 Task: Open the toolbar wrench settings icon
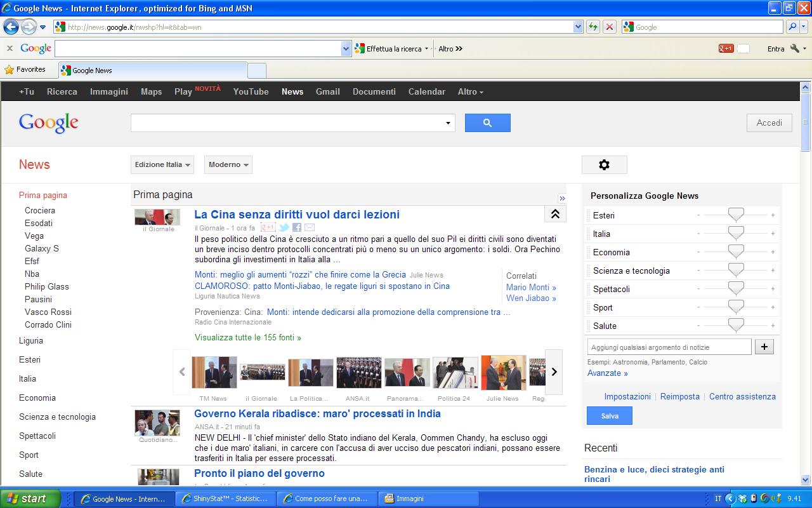pyautogui.click(x=796, y=48)
